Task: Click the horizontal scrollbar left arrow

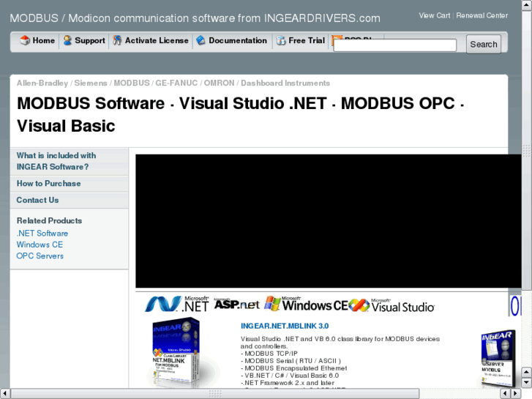Action: [x=4, y=394]
